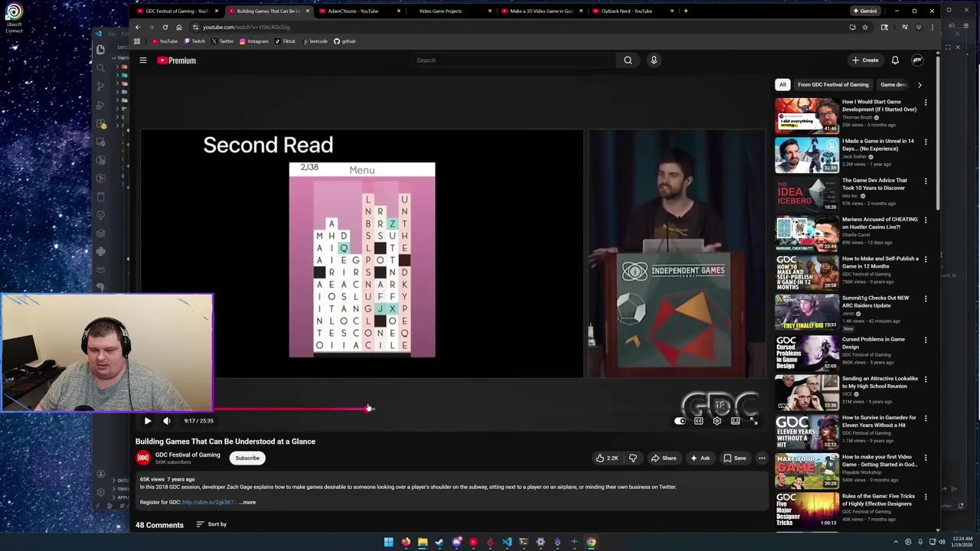Show hidden system tray icons chevron

(x=896, y=542)
